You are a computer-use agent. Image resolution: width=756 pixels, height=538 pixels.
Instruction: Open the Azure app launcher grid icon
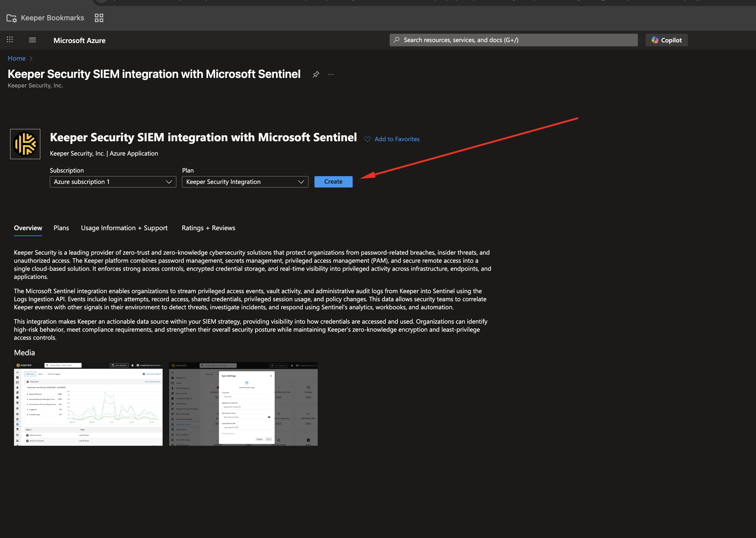point(10,40)
